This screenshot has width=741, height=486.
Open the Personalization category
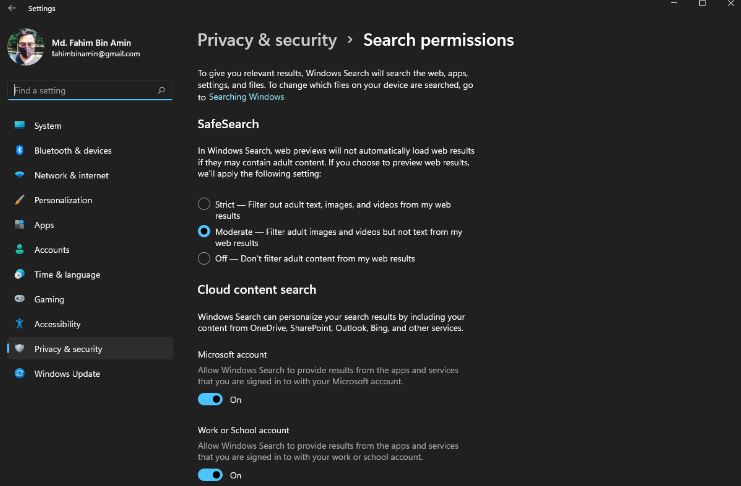(90, 200)
